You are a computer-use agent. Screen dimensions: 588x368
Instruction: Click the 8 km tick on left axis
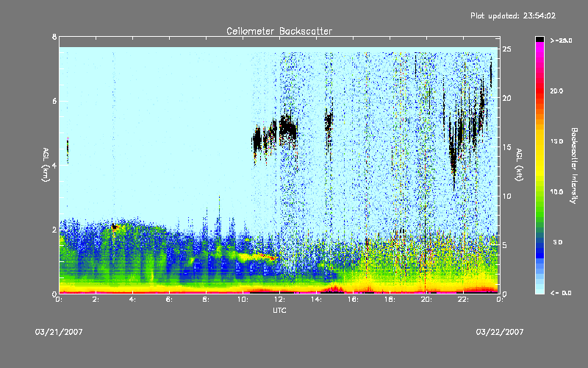tap(54, 37)
